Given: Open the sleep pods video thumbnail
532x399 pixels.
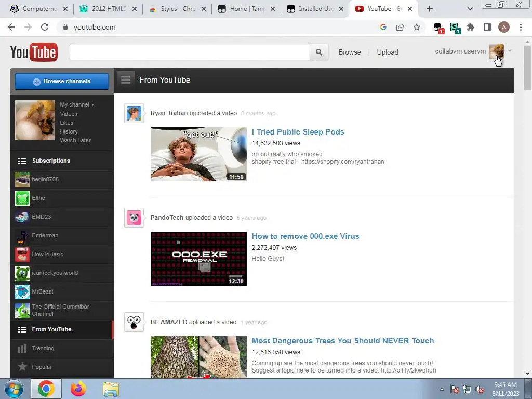Looking at the screenshot, I should point(198,154).
